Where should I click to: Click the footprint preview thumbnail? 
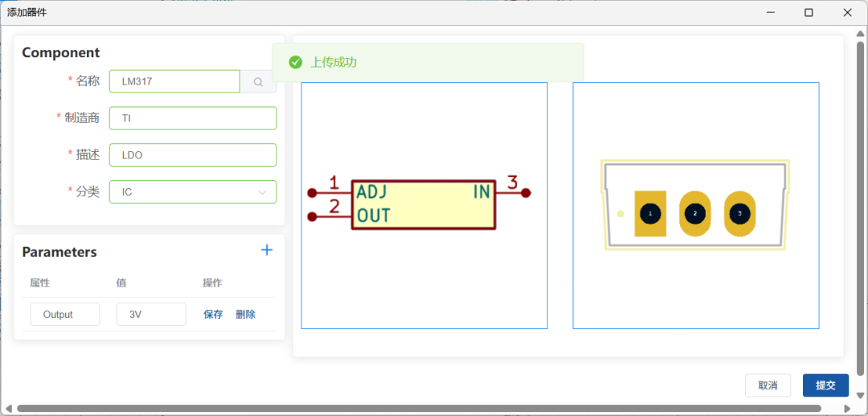point(696,205)
